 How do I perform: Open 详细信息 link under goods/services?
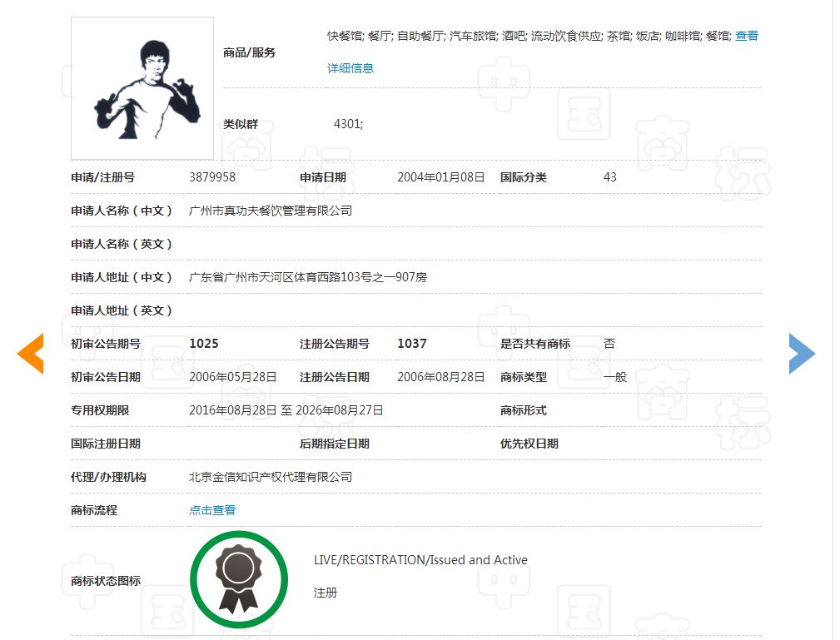(x=350, y=68)
